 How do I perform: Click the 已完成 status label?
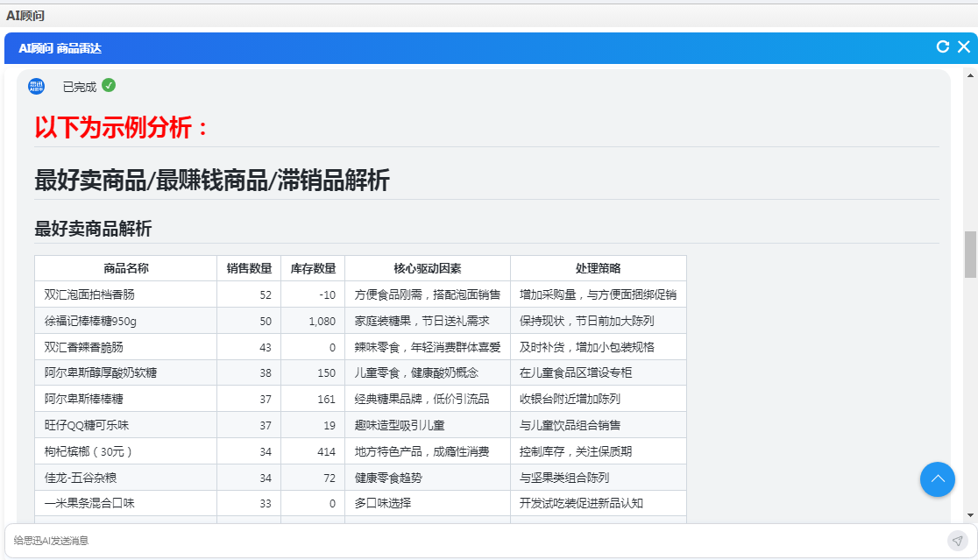pyautogui.click(x=79, y=87)
